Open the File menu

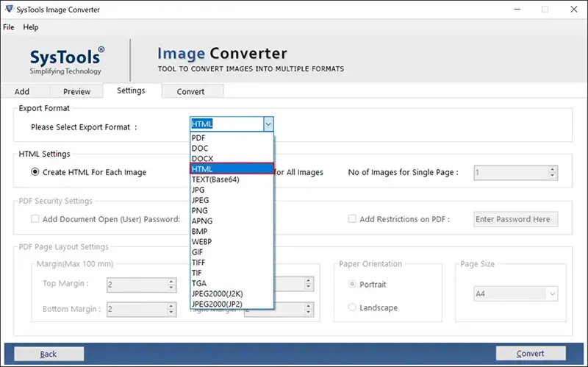(9, 27)
